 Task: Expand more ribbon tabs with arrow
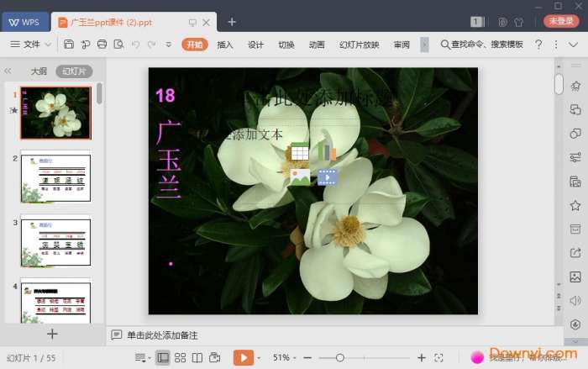424,45
